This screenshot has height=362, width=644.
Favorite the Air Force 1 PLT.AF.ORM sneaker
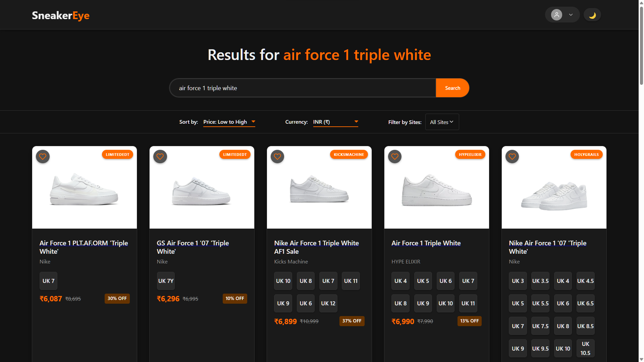[43, 157]
